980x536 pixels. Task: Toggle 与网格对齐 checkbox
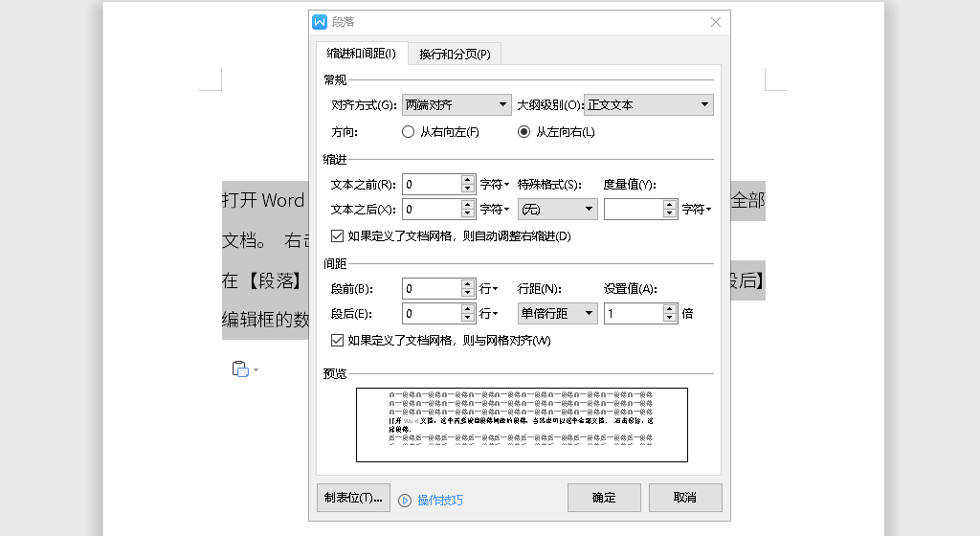pos(338,341)
